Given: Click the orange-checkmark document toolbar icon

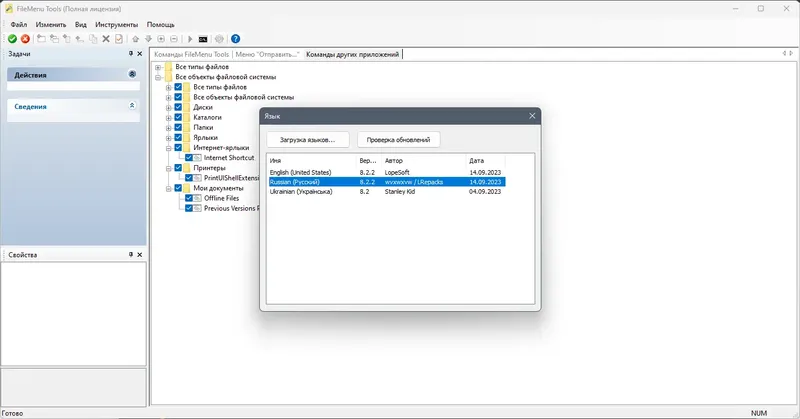Looking at the screenshot, I should [119, 39].
